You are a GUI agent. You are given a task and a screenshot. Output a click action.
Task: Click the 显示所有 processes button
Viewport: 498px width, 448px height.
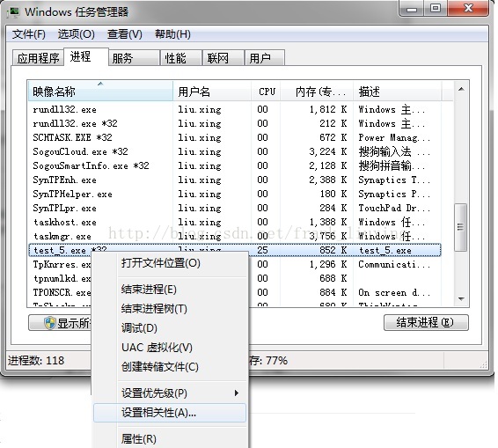60,323
